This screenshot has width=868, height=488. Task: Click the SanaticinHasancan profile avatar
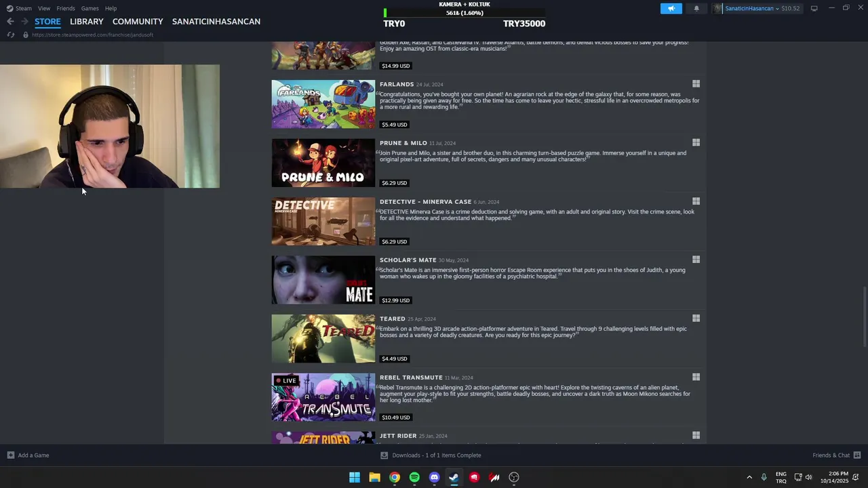[718, 8]
